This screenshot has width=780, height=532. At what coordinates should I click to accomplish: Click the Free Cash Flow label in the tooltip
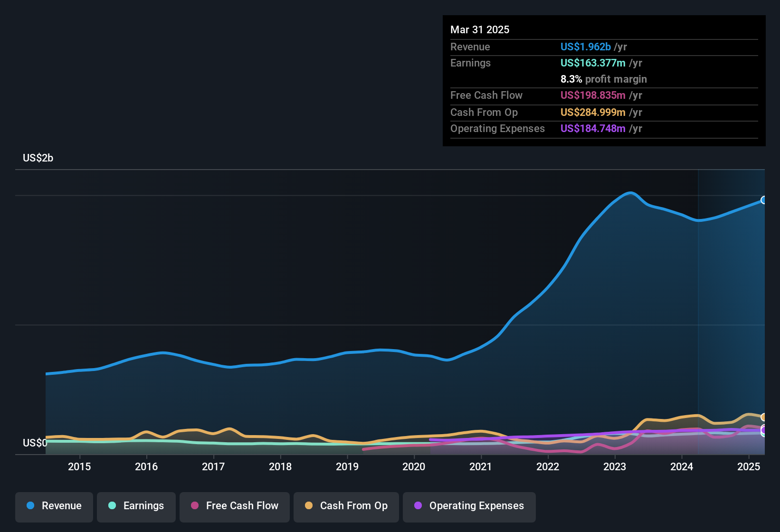pyautogui.click(x=486, y=95)
